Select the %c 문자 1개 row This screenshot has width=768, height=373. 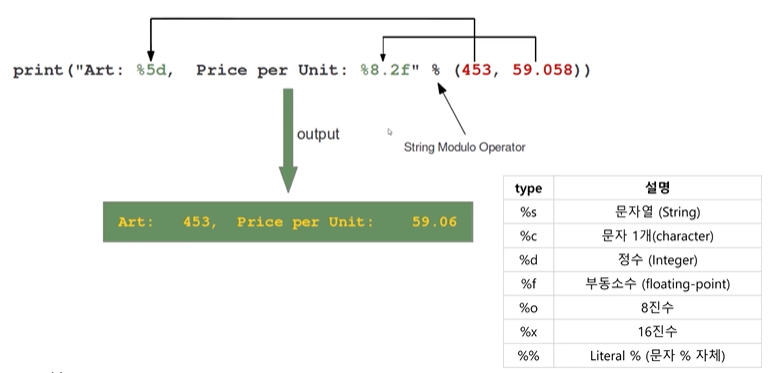coord(632,236)
